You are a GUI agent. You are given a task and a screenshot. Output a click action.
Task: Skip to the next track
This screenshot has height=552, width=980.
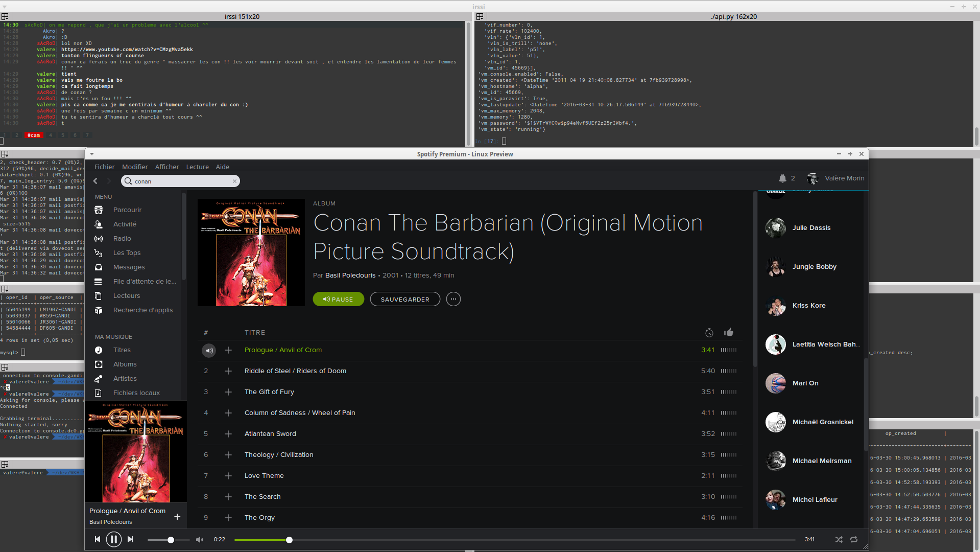click(x=130, y=539)
